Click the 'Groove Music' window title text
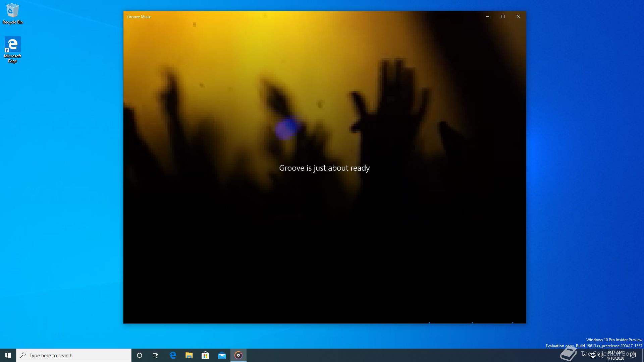Viewport: 644px width, 362px height. click(x=139, y=17)
